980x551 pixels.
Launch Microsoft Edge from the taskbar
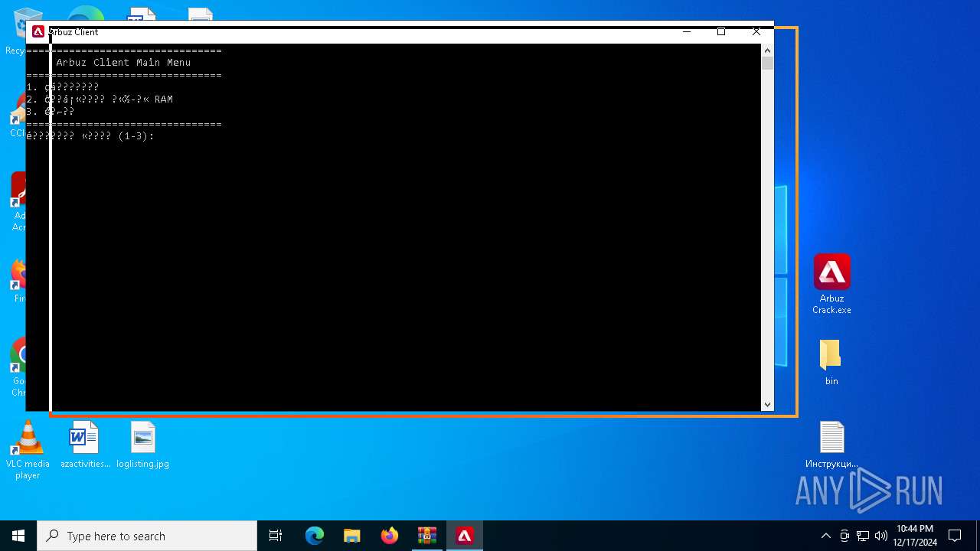pyautogui.click(x=315, y=536)
